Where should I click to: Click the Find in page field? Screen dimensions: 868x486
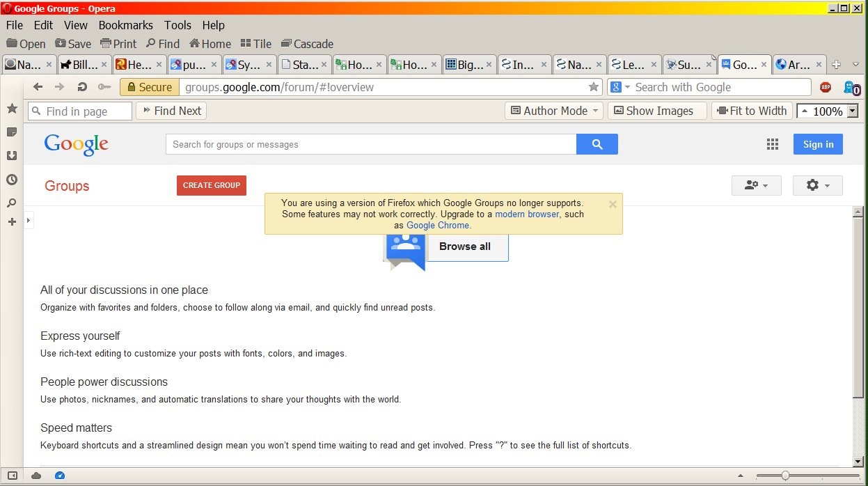pos(80,111)
